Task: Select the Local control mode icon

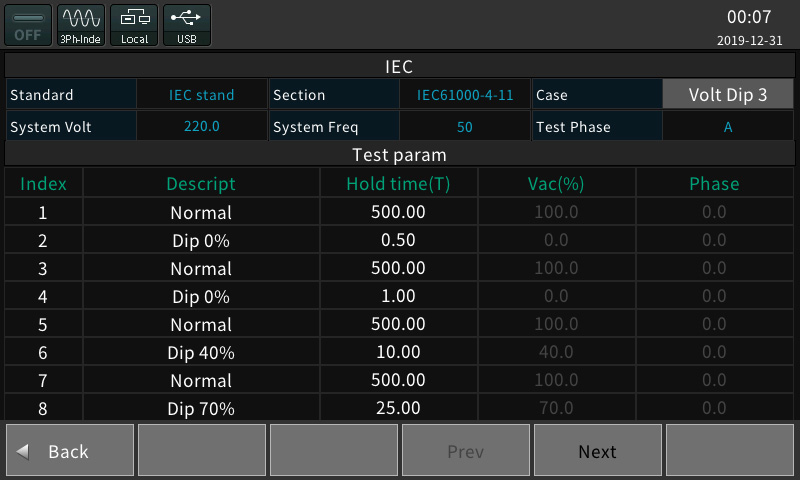Action: point(134,26)
